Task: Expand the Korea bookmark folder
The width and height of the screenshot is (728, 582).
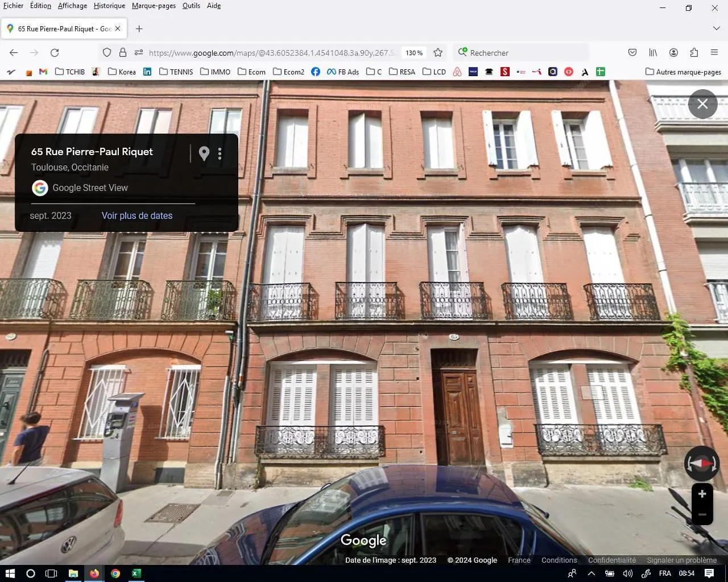Action: pyautogui.click(x=122, y=72)
